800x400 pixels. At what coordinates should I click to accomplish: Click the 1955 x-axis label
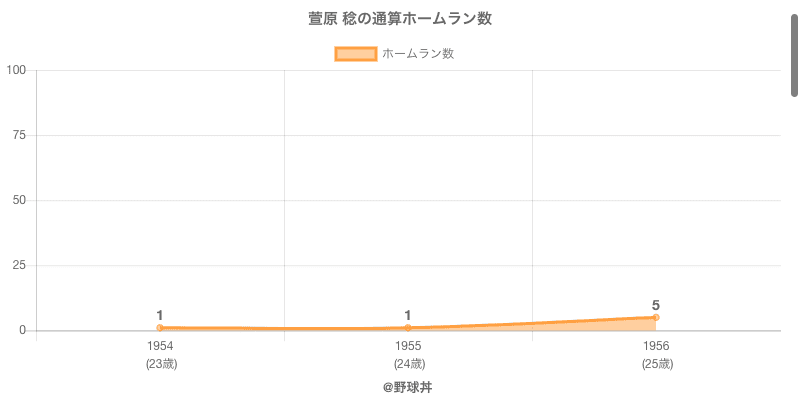408,346
